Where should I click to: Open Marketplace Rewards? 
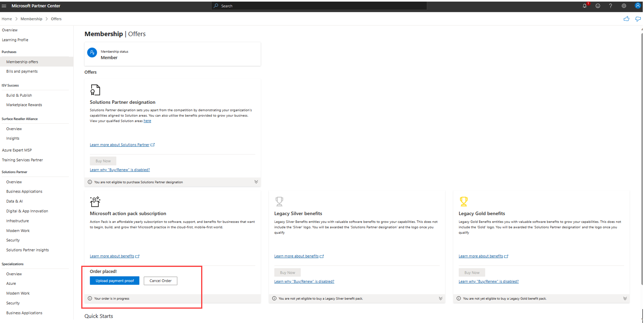[x=24, y=105]
